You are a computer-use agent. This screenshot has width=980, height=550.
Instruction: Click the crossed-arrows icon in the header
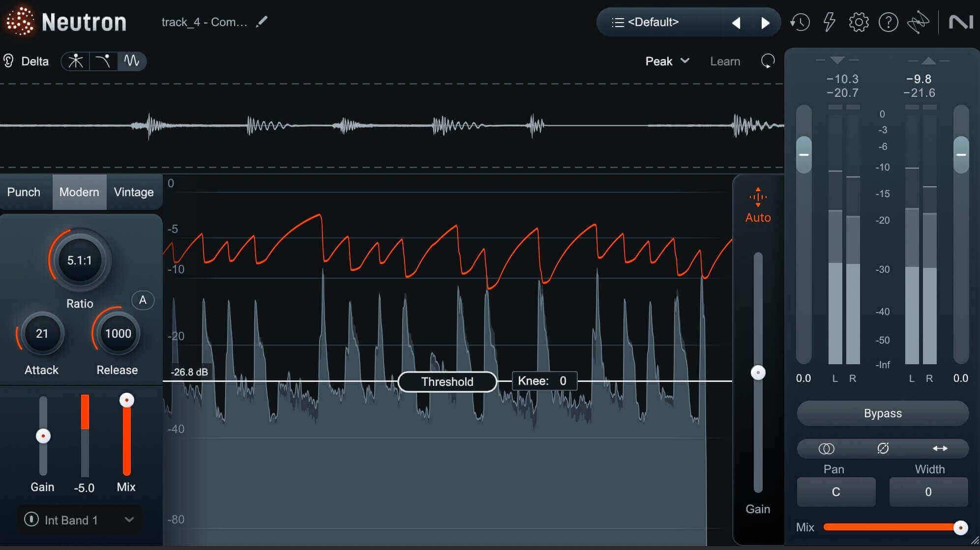pyautogui.click(x=918, y=23)
